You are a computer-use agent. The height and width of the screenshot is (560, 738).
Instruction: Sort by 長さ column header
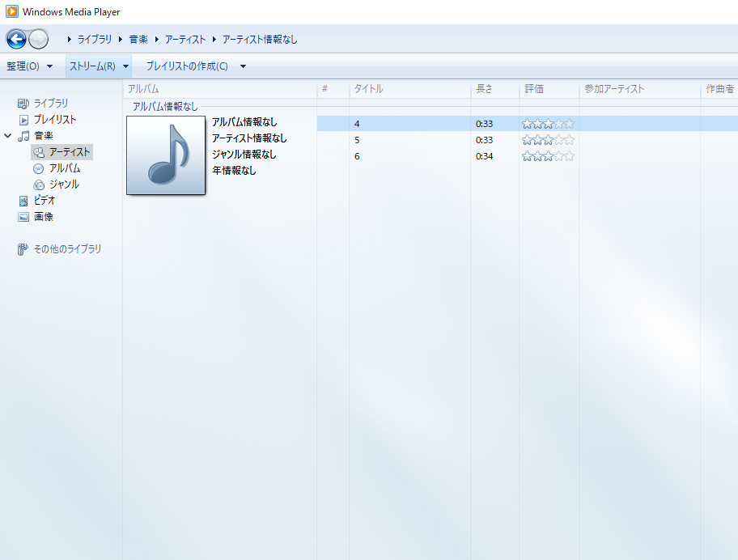tap(495, 89)
